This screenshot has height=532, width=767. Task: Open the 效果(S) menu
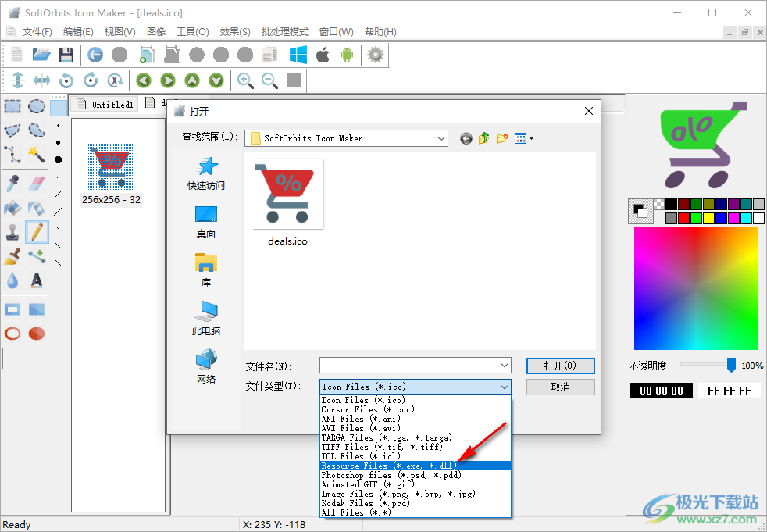pos(235,32)
